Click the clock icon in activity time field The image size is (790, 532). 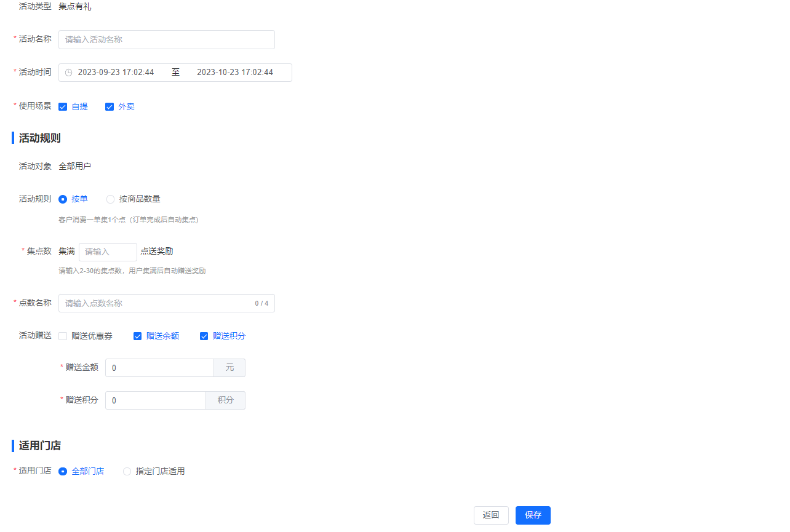tap(68, 73)
